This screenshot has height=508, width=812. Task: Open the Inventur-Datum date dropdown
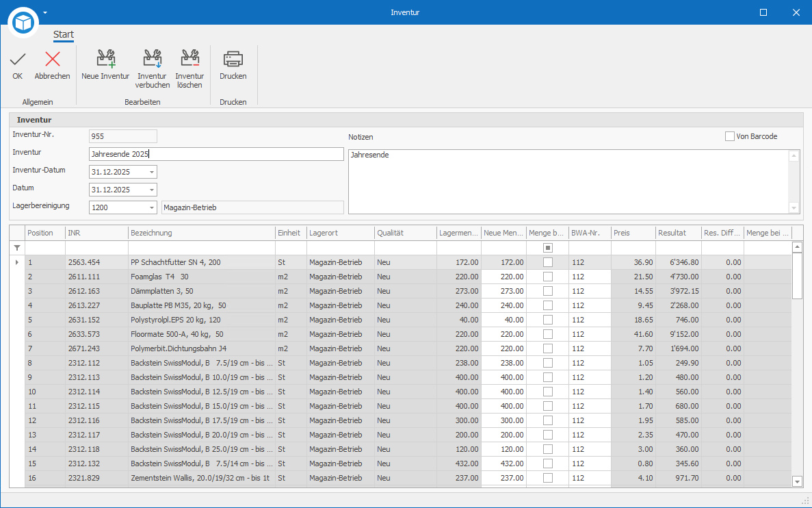[152, 172]
